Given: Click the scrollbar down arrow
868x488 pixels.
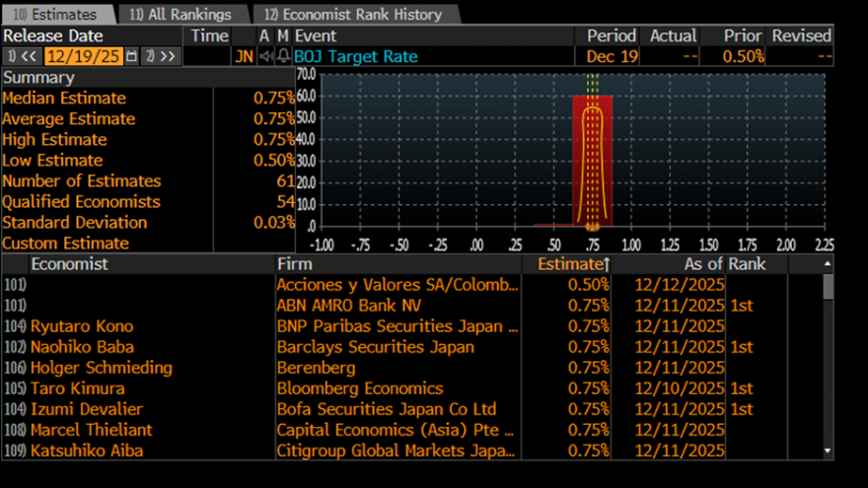Looking at the screenshot, I should pyautogui.click(x=827, y=451).
